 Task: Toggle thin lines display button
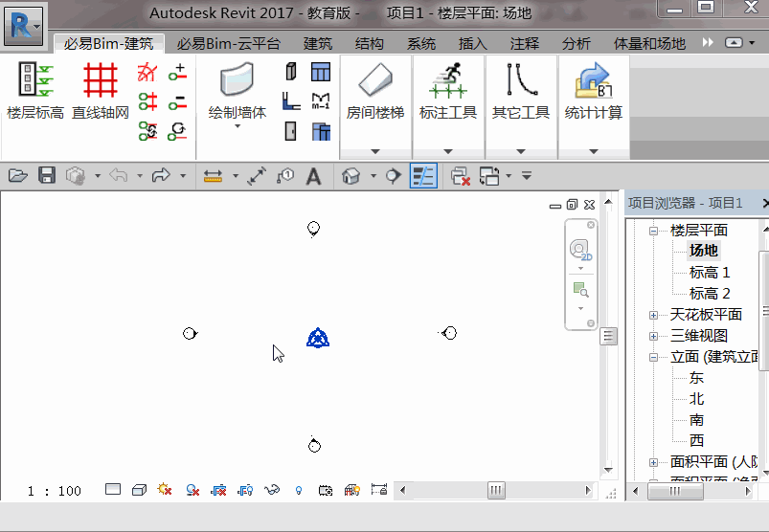pyautogui.click(x=423, y=176)
